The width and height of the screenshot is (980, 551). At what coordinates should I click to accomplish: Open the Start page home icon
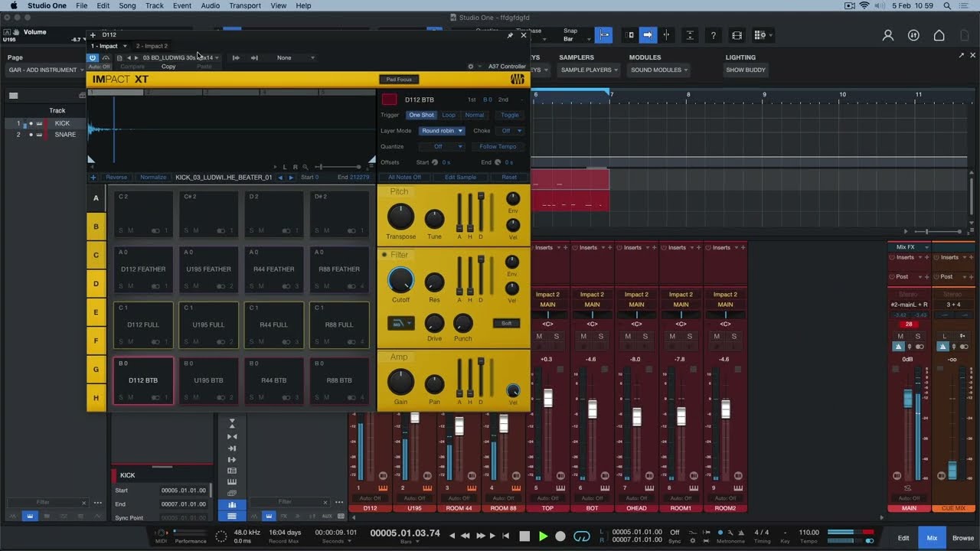939,35
